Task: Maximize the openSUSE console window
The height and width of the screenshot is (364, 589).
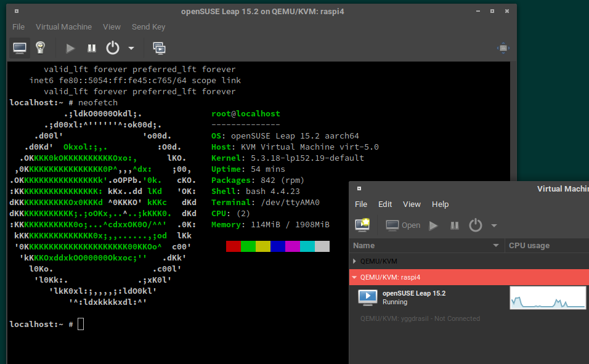Action: (492, 11)
